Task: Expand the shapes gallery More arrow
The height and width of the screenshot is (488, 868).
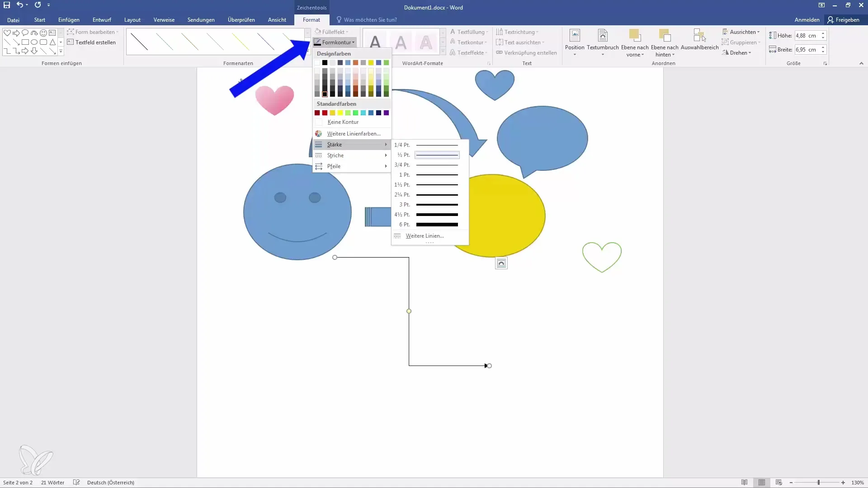Action: (61, 52)
